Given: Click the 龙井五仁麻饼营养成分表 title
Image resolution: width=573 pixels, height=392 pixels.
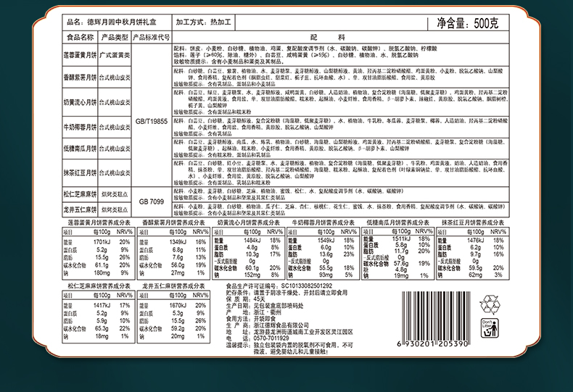Looking at the screenshot, I should click(x=173, y=285).
